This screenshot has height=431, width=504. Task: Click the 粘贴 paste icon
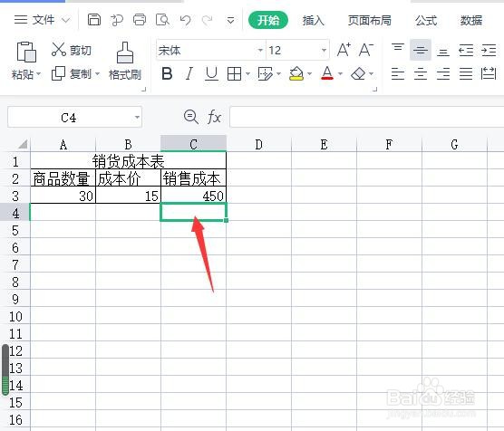tap(26, 52)
